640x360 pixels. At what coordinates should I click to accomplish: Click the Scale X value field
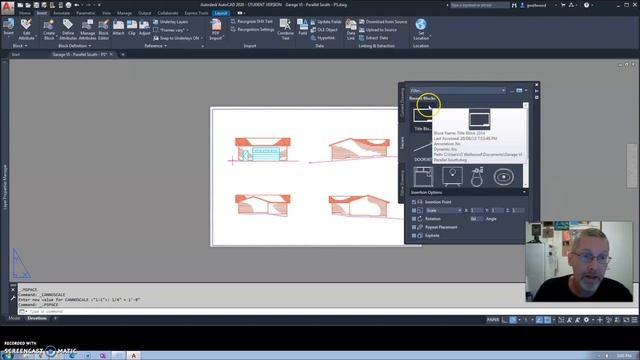pyautogui.click(x=476, y=210)
